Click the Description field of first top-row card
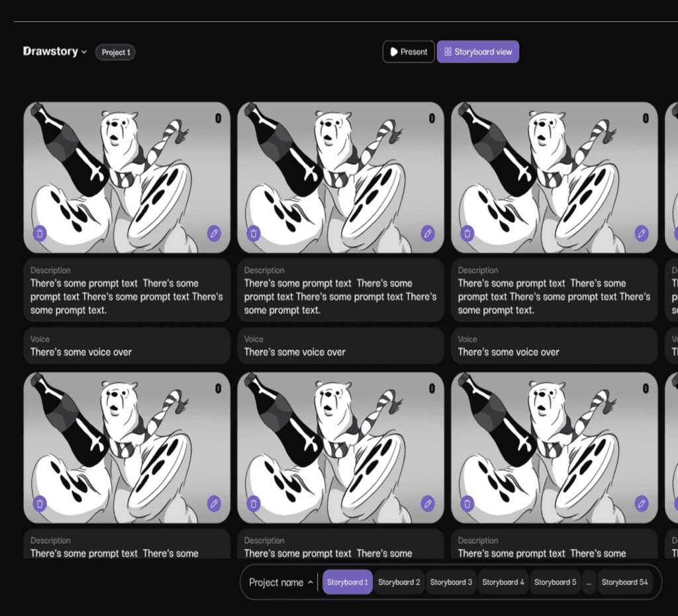This screenshot has height=616, width=678. click(x=126, y=290)
